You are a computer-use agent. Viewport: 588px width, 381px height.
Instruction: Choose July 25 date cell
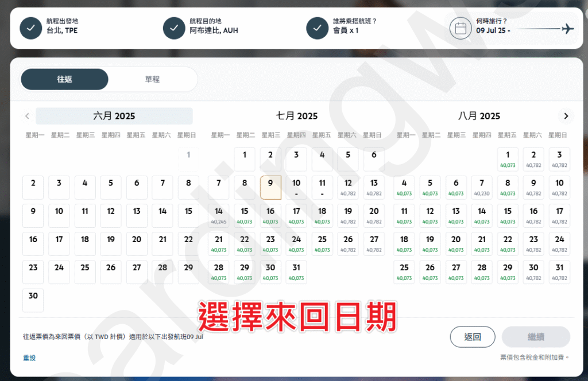[322, 243]
